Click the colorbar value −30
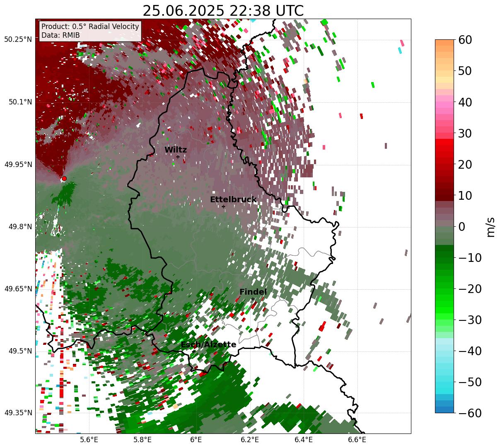The image size is (500, 448). [x=470, y=320]
